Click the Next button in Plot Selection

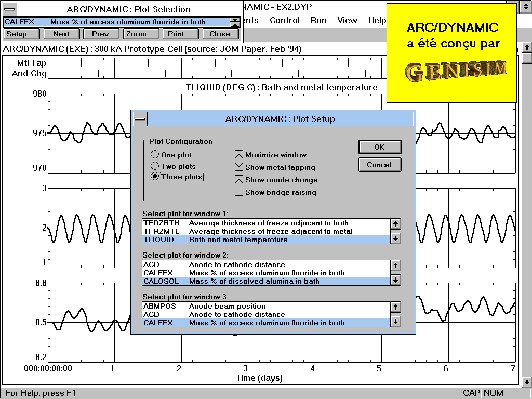(x=61, y=34)
